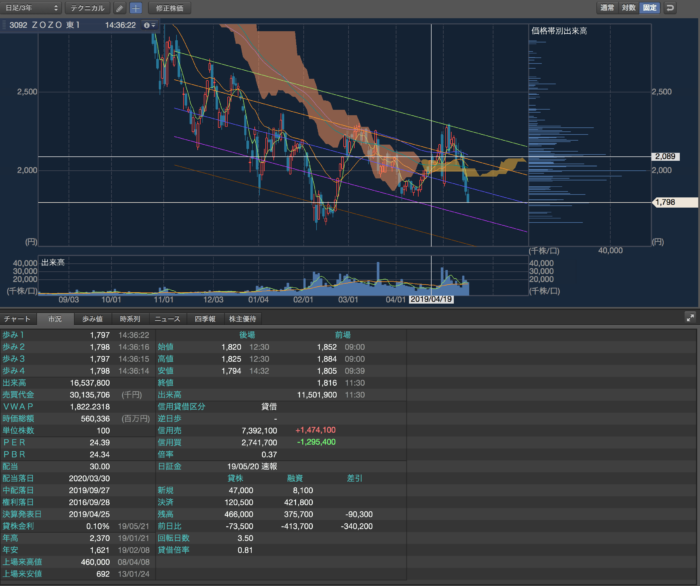The image size is (700, 586).
Task: Click the 差引 残高 value -90,300
Action: (359, 514)
